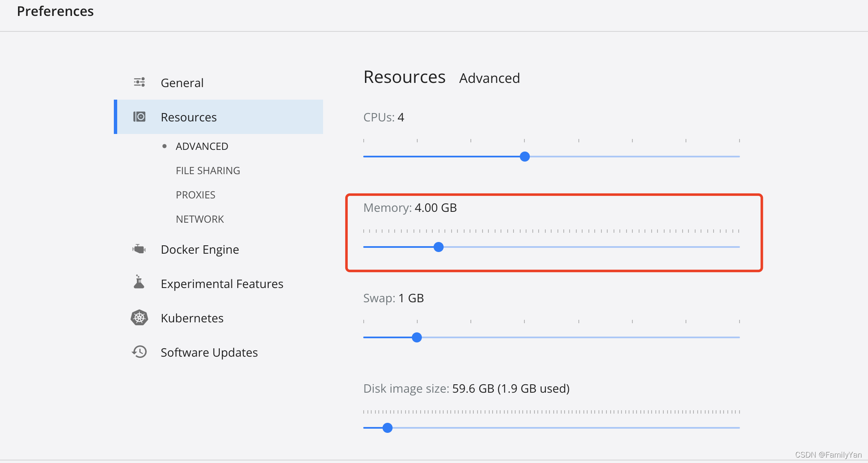The image size is (868, 463).
Task: Open the Advanced resources subsection
Action: tap(202, 147)
